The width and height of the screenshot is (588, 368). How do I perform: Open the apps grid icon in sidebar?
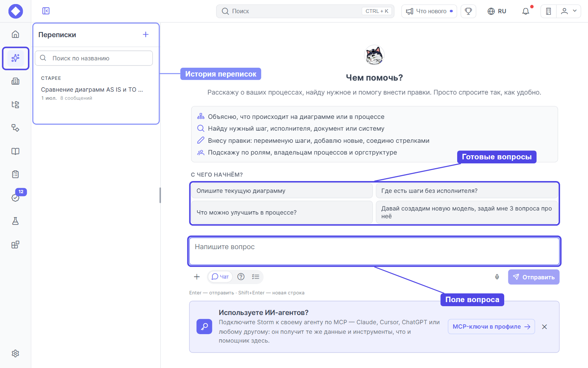[15, 245]
